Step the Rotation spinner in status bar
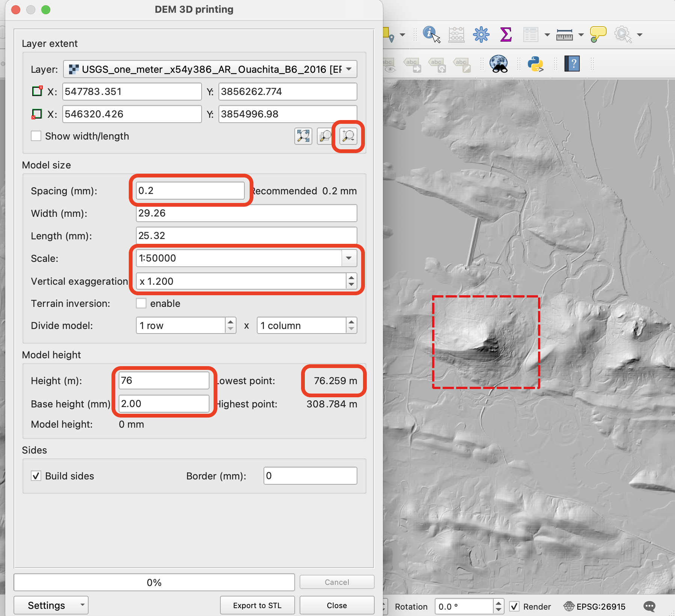The height and width of the screenshot is (616, 675). pyautogui.click(x=498, y=606)
